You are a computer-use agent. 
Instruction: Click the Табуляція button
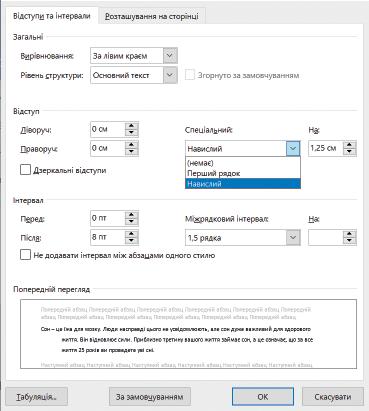37,397
